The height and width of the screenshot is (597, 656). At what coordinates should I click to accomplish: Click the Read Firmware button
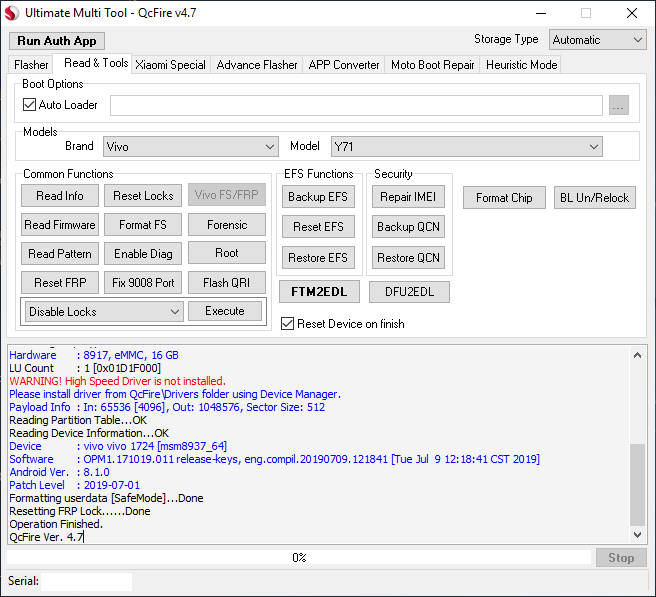60,225
